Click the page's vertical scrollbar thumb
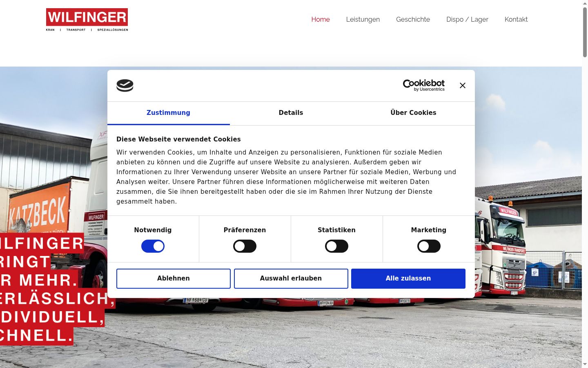Viewport: 588px width, 368px height. 585,32
